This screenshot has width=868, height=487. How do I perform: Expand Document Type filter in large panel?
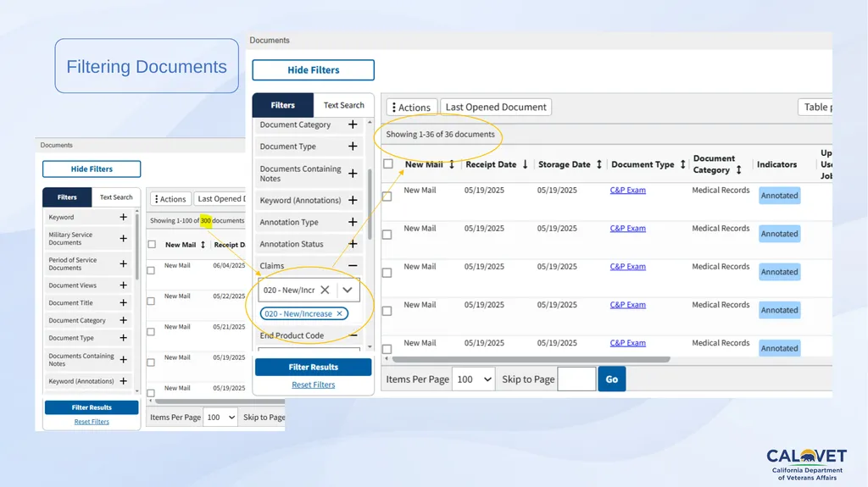click(x=353, y=146)
